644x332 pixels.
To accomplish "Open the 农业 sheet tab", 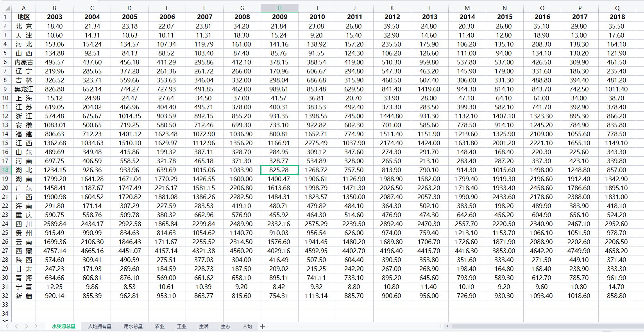I will 160,327.
